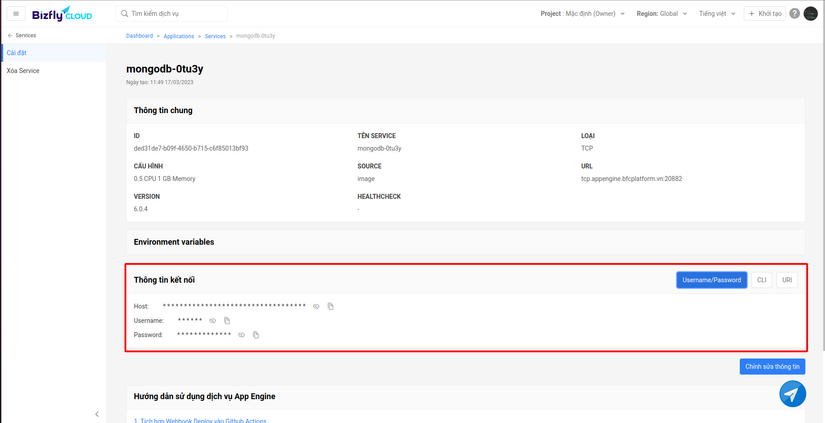Open the hamburger menu icon

[x=16, y=14]
